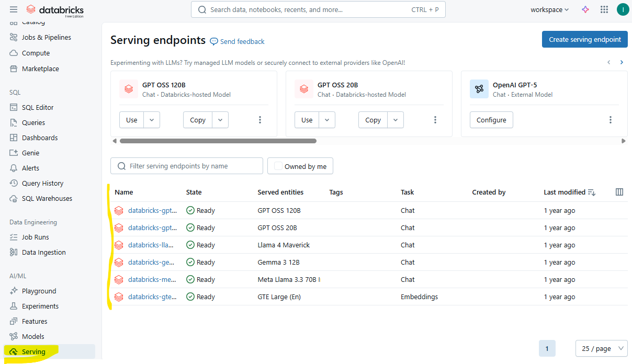
Task: Expand the Use dropdown arrow for GPT OSS 120B
Action: click(x=152, y=120)
